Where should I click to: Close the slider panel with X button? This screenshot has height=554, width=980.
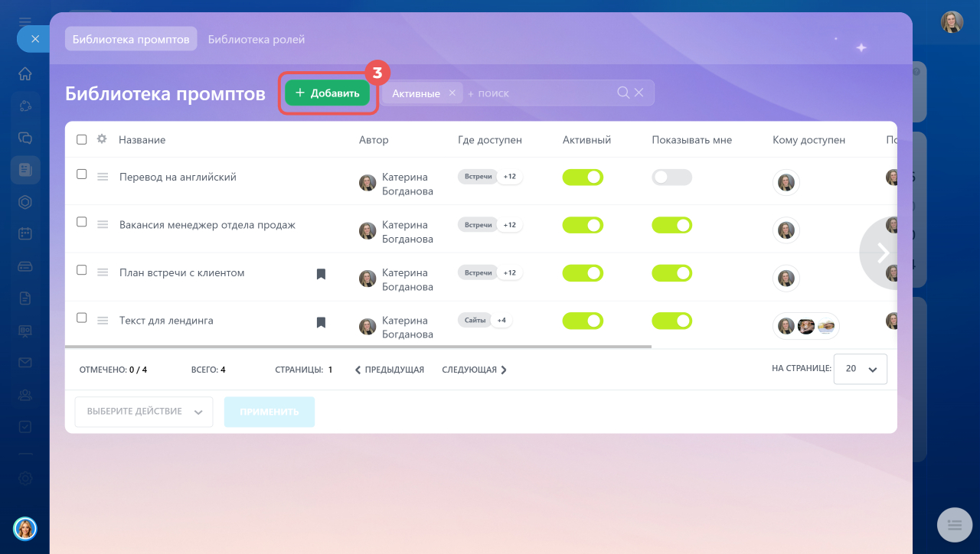pyautogui.click(x=34, y=39)
